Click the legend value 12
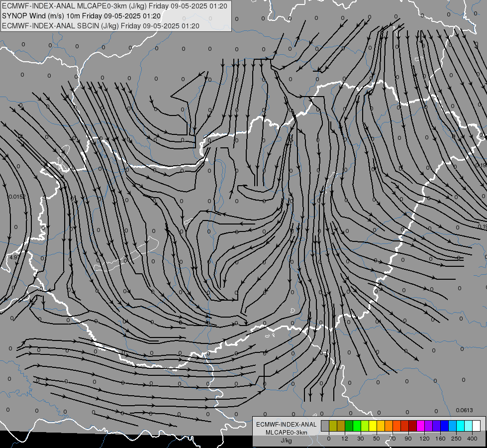This screenshot has width=487, height=448. pyautogui.click(x=345, y=439)
